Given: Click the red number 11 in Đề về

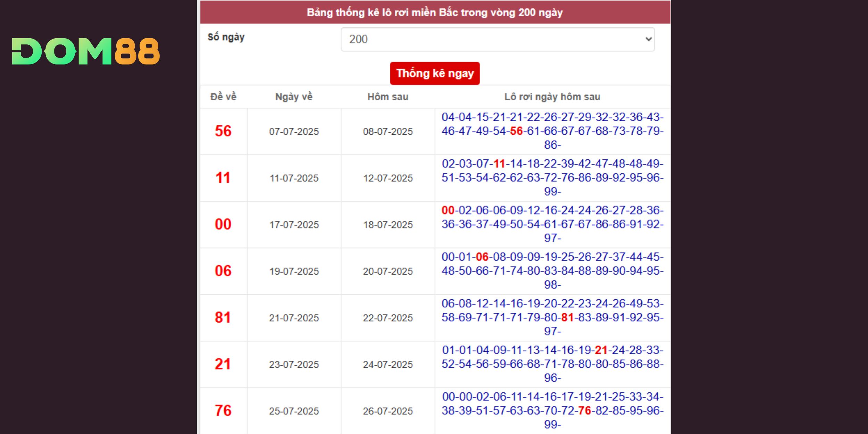Looking at the screenshot, I should click(x=223, y=178).
